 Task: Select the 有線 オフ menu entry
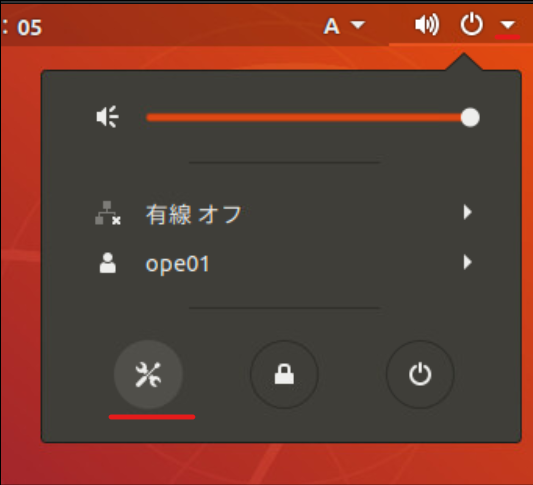281,213
